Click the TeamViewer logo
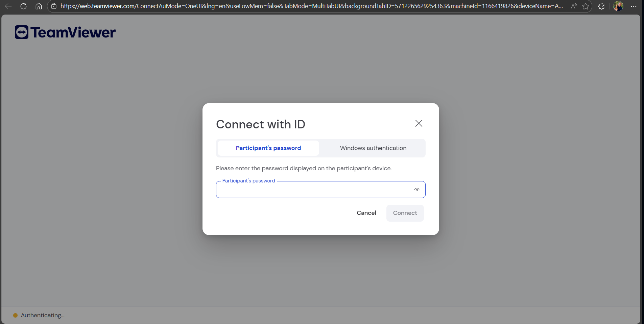The width and height of the screenshot is (644, 324). pyautogui.click(x=65, y=32)
